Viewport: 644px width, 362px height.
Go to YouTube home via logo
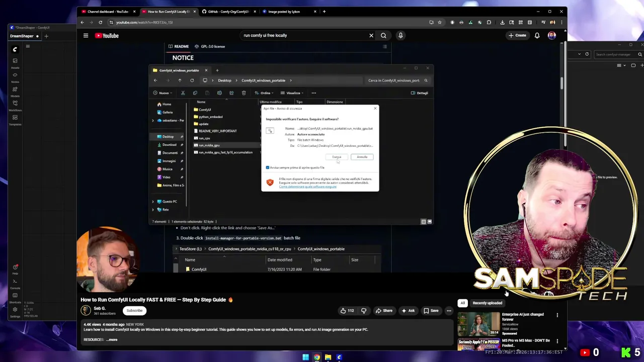tap(107, 36)
